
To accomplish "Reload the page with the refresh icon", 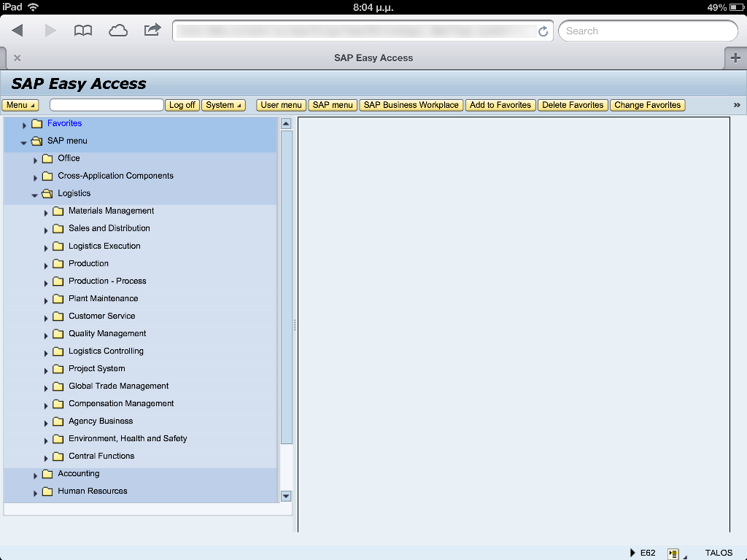I will point(543,31).
